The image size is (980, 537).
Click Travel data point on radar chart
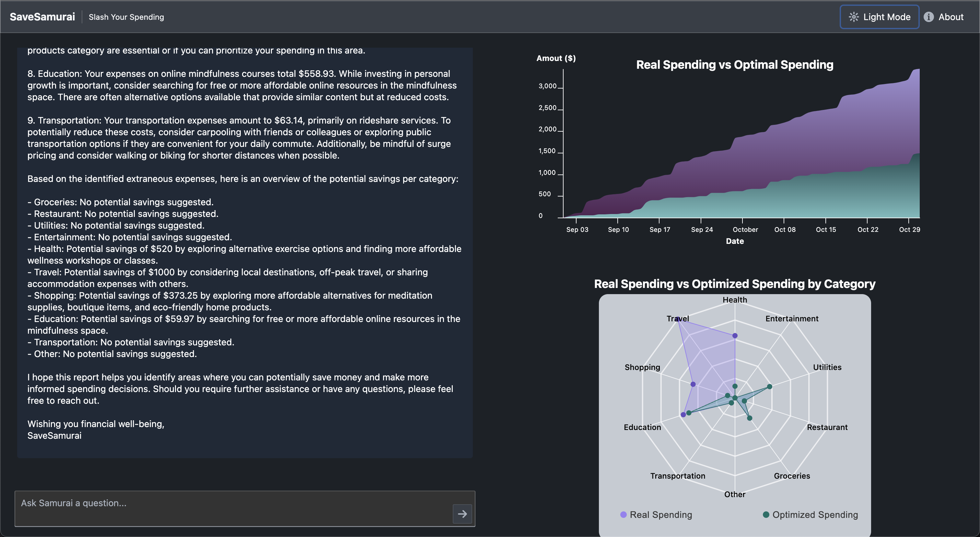tap(678, 319)
